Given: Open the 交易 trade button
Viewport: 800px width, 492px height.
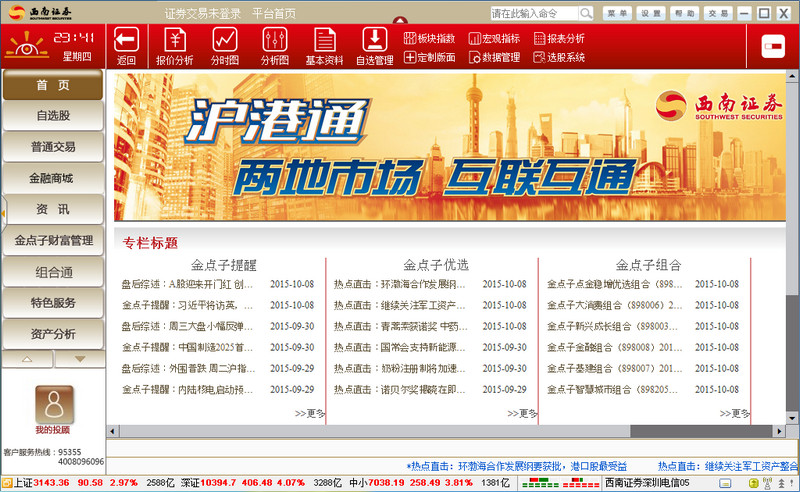Looking at the screenshot, I should click(x=718, y=13).
